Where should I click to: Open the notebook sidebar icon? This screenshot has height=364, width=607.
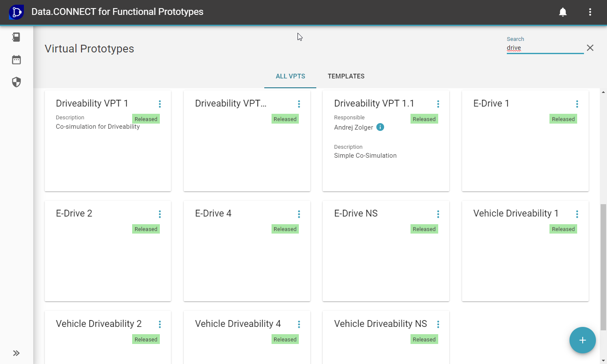pos(16,37)
